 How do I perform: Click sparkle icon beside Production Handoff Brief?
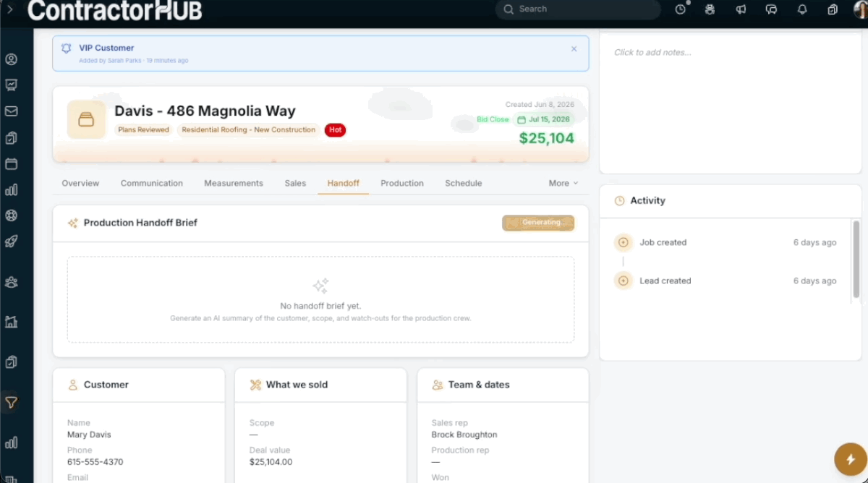pos(72,223)
